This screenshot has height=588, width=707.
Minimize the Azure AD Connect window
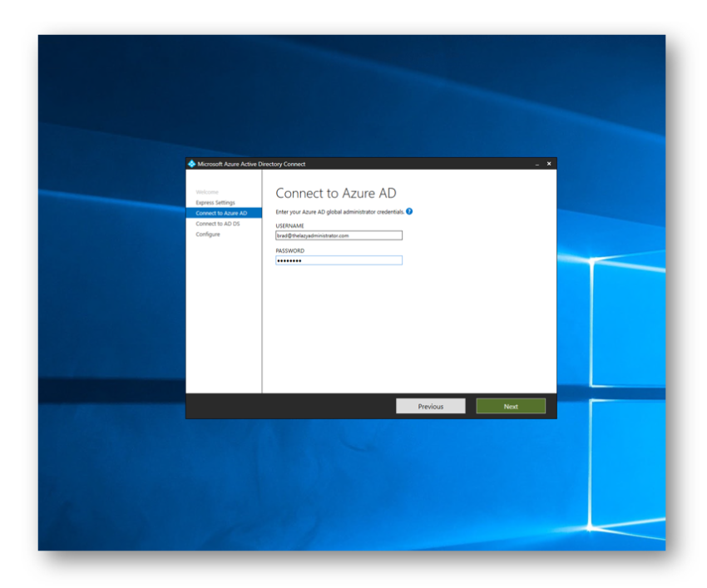tap(537, 164)
